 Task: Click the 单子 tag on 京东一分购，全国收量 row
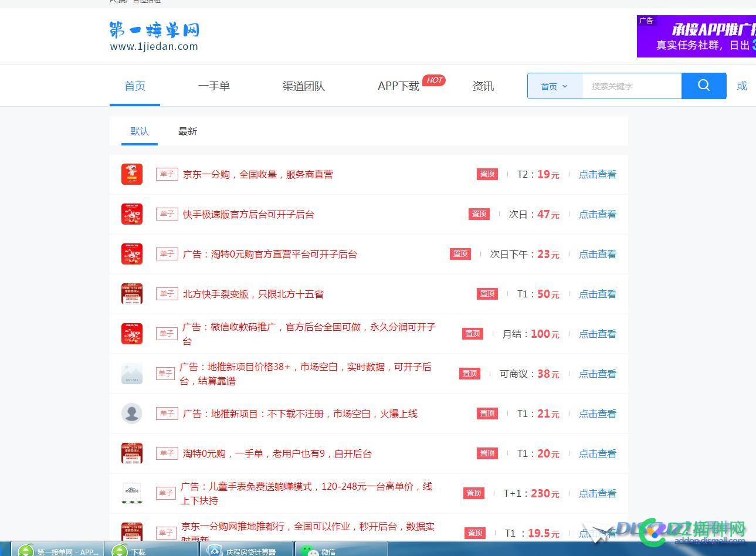167,174
